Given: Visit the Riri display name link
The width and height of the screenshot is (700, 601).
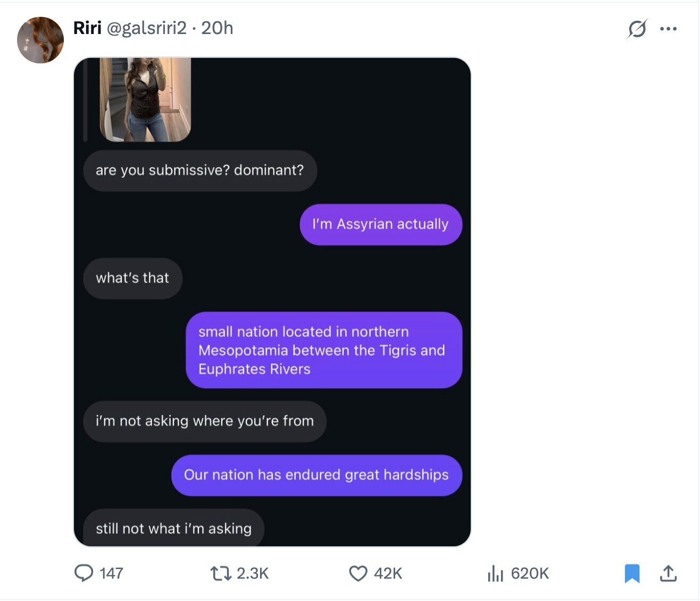Looking at the screenshot, I should coord(87,28).
